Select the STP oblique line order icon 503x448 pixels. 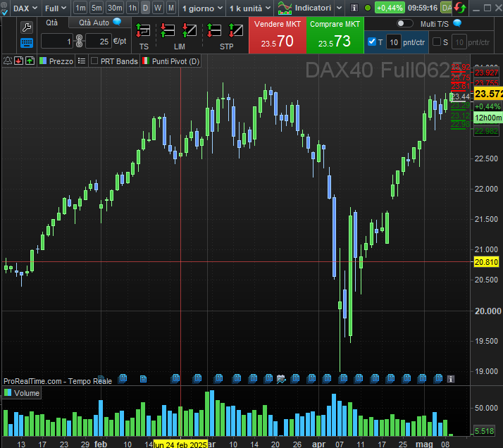tap(236, 30)
